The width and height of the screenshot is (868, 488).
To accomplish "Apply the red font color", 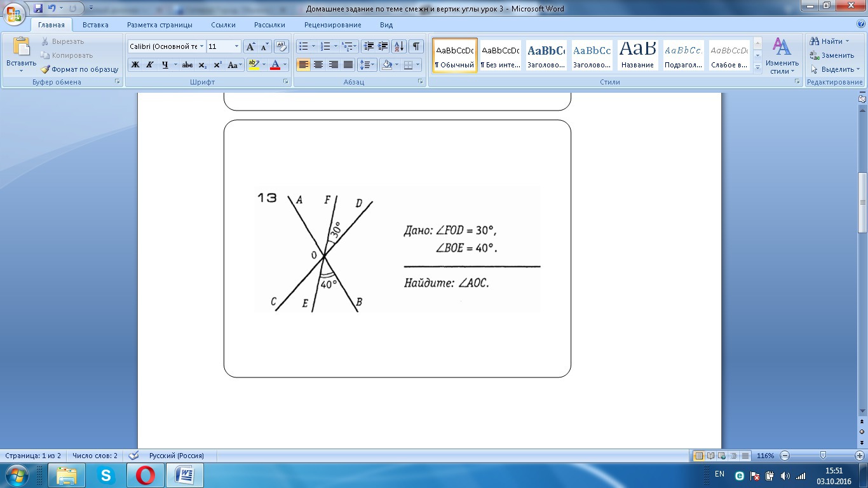I will pos(275,65).
